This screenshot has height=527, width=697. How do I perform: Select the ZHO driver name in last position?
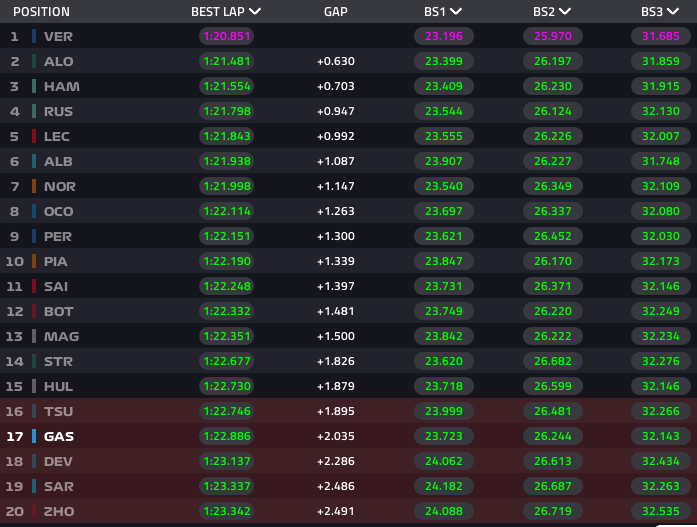click(59, 511)
